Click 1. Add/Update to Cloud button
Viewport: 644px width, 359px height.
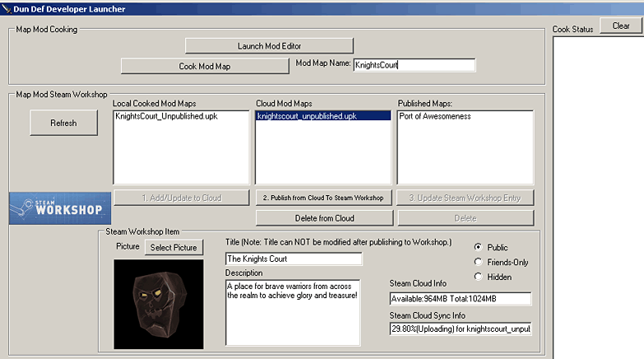tap(182, 198)
